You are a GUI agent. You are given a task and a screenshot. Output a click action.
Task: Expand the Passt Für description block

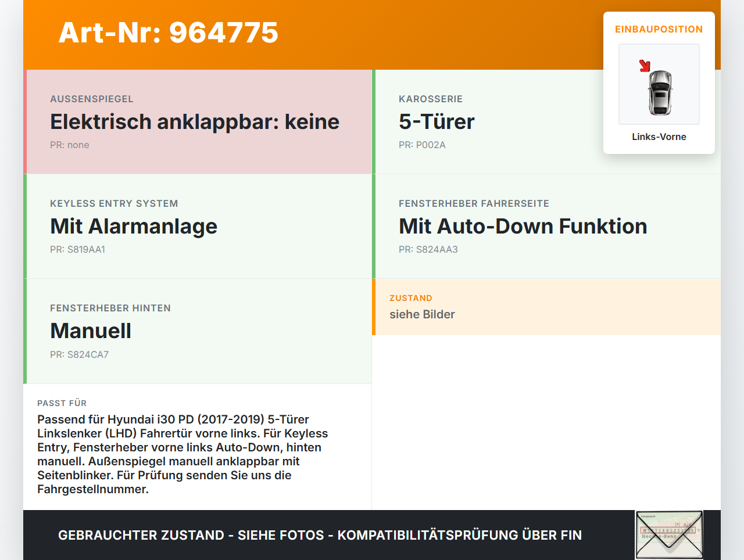(198, 447)
